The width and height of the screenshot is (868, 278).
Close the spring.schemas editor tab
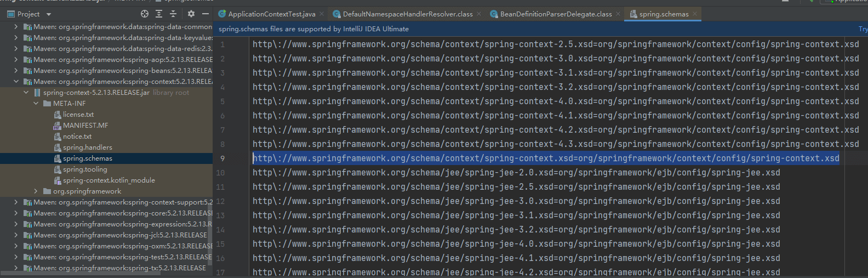pyautogui.click(x=695, y=14)
